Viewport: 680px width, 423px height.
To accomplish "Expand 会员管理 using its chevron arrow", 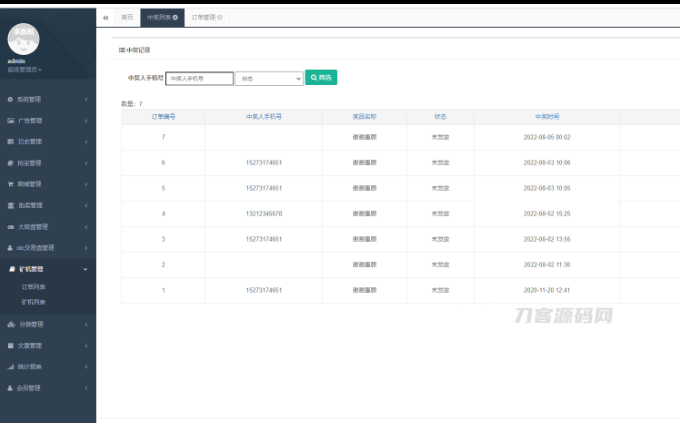I will coord(86,388).
